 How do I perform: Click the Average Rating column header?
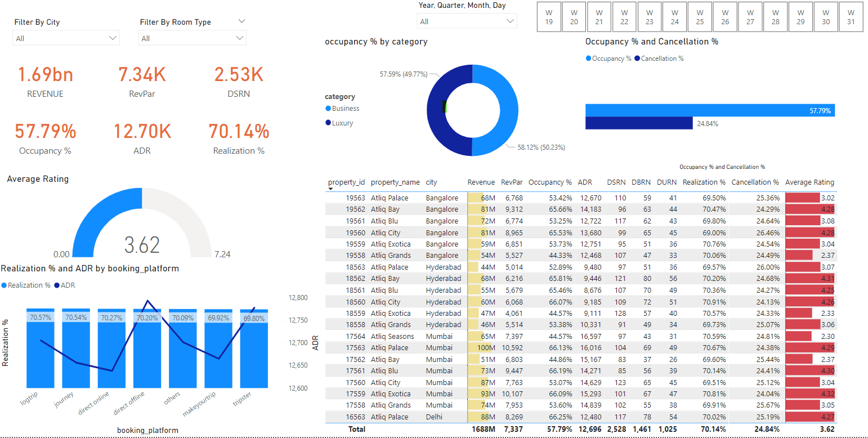pyautogui.click(x=809, y=182)
